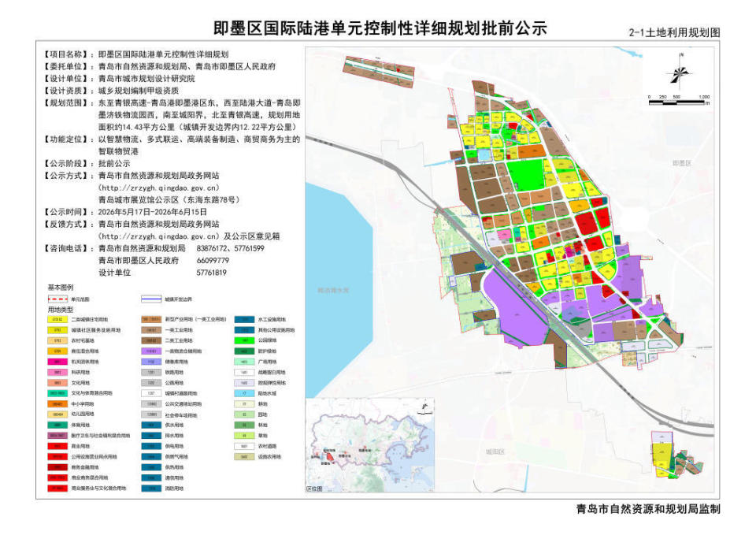The height and width of the screenshot is (535, 756).
Task: Click the 公示时间 date range 2026年5月17日-2026年6月15日
Action: coord(152,212)
